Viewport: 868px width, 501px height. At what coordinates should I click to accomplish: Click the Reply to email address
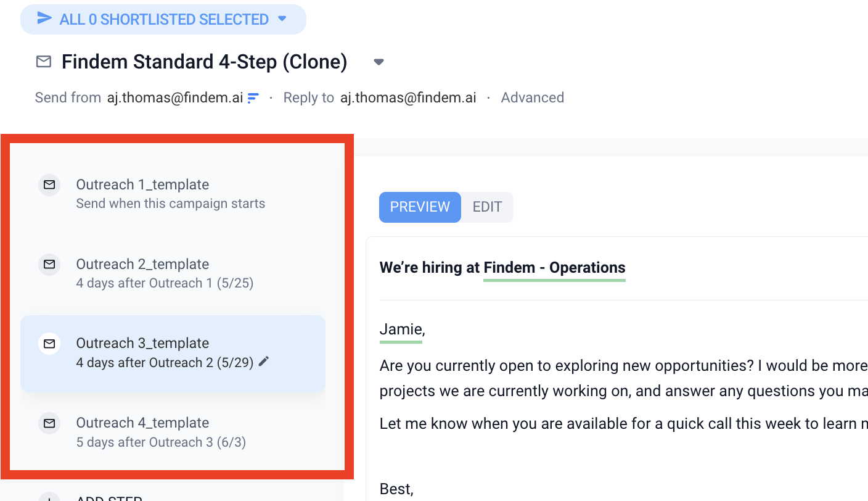(408, 97)
